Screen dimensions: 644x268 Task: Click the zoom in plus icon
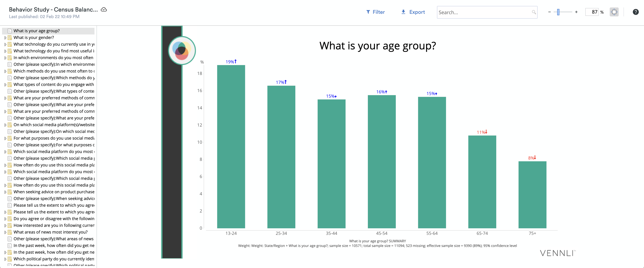click(576, 12)
